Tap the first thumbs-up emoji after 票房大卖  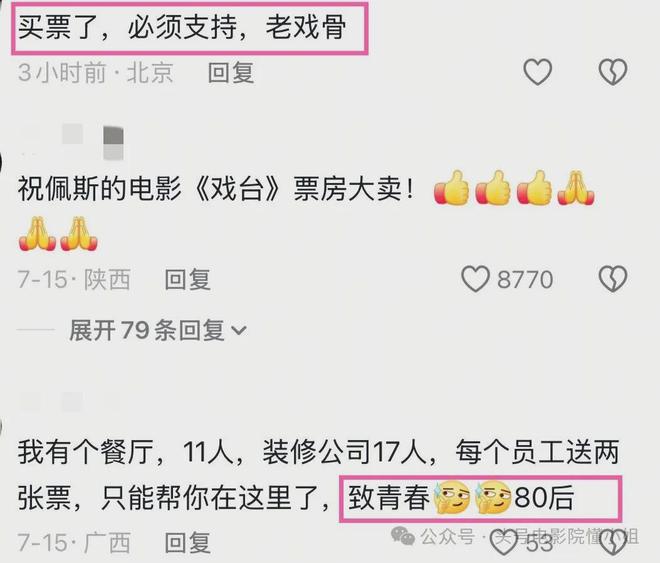point(452,188)
